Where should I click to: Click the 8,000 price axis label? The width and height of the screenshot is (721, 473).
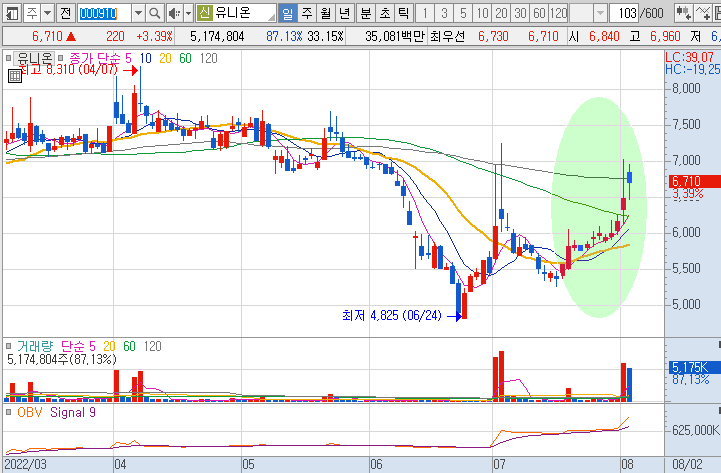[686, 88]
